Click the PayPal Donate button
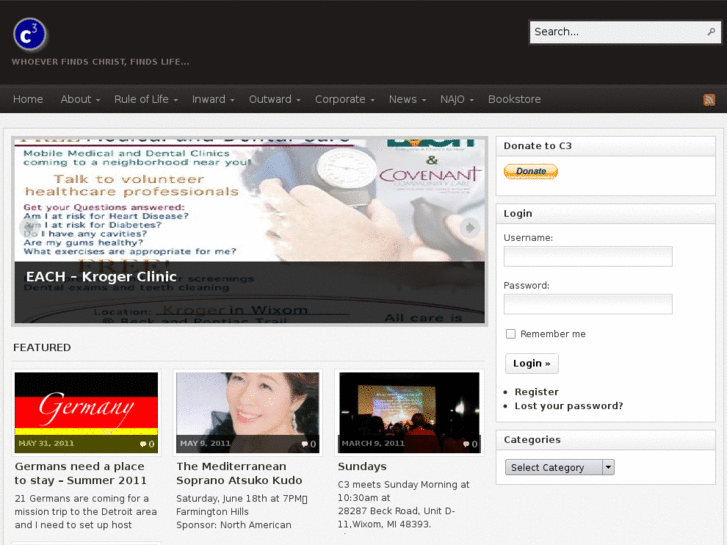The width and height of the screenshot is (727, 545). coord(531,171)
